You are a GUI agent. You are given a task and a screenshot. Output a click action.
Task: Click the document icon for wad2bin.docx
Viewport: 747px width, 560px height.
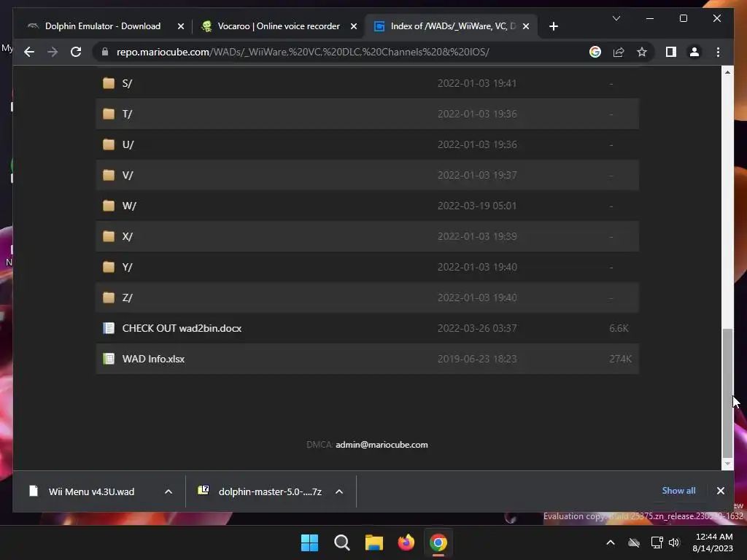pyautogui.click(x=109, y=328)
